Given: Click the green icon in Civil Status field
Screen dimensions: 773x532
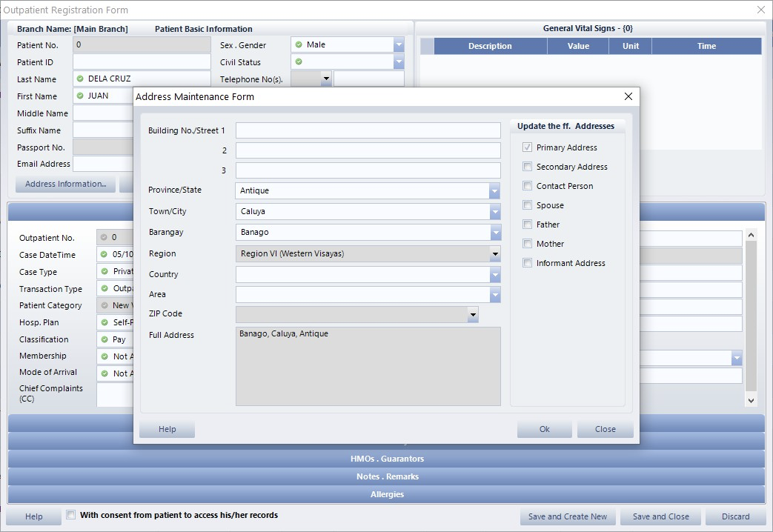Looking at the screenshot, I should (x=299, y=62).
